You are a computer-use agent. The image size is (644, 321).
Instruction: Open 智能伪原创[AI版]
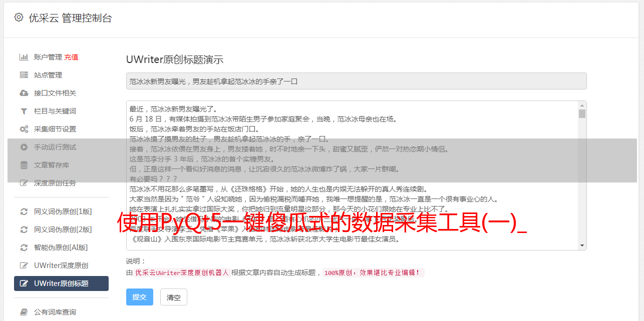61,247
